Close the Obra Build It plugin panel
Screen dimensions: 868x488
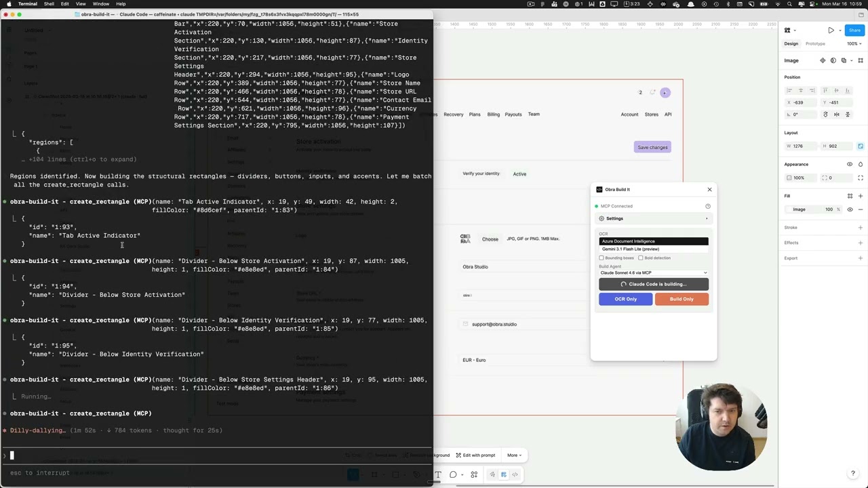[709, 190]
